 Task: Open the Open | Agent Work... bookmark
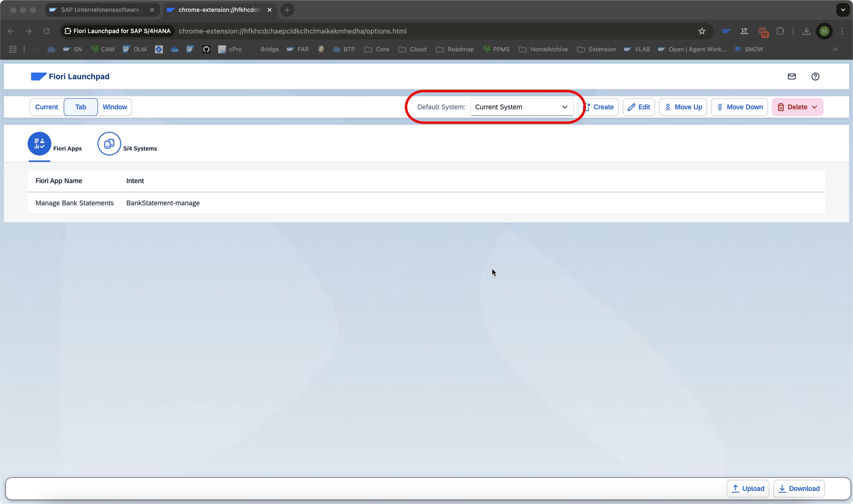point(692,49)
